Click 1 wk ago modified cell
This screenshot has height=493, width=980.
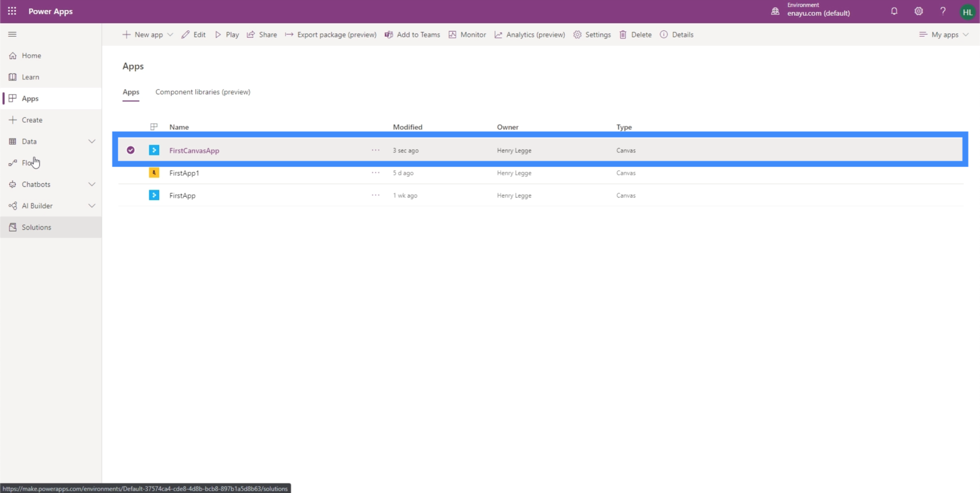point(405,196)
